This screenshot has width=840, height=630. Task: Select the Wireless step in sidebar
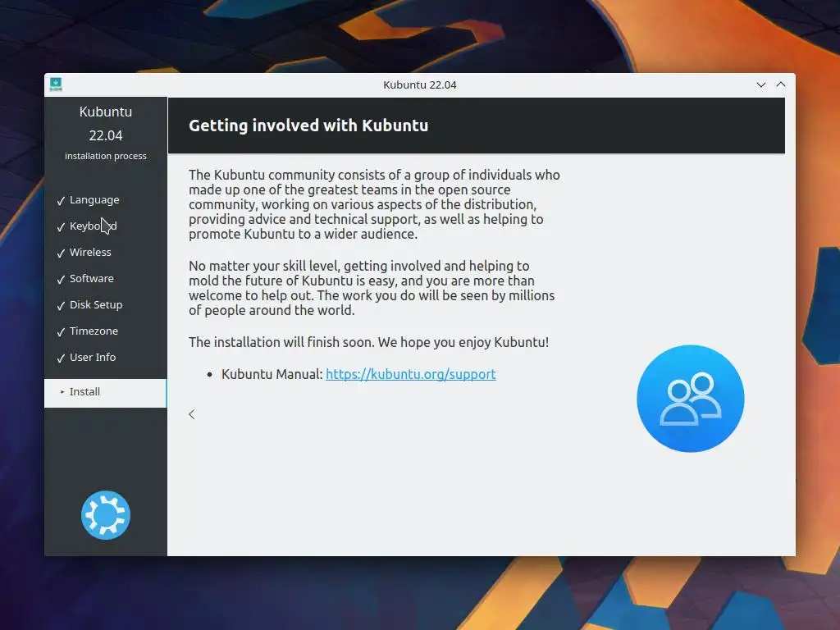90,253
